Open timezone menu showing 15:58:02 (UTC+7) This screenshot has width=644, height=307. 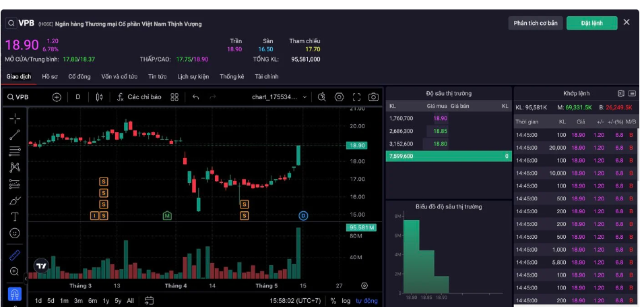point(295,301)
